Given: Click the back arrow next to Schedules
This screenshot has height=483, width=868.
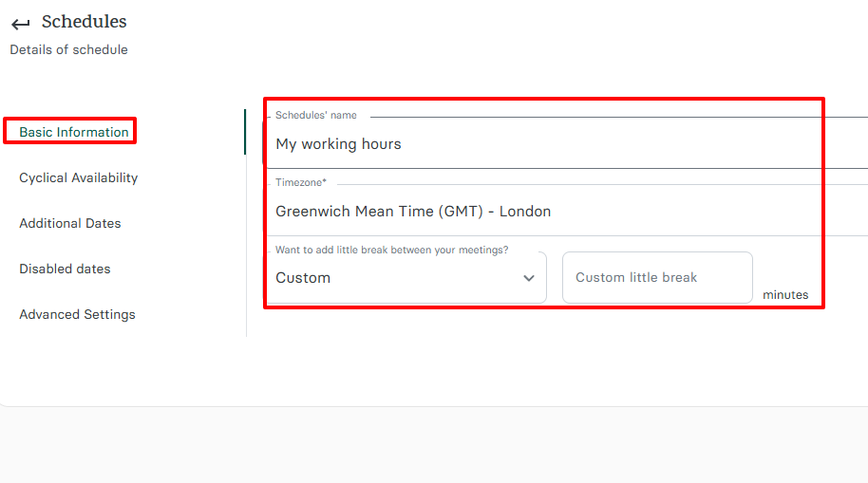Looking at the screenshot, I should 20,24.
